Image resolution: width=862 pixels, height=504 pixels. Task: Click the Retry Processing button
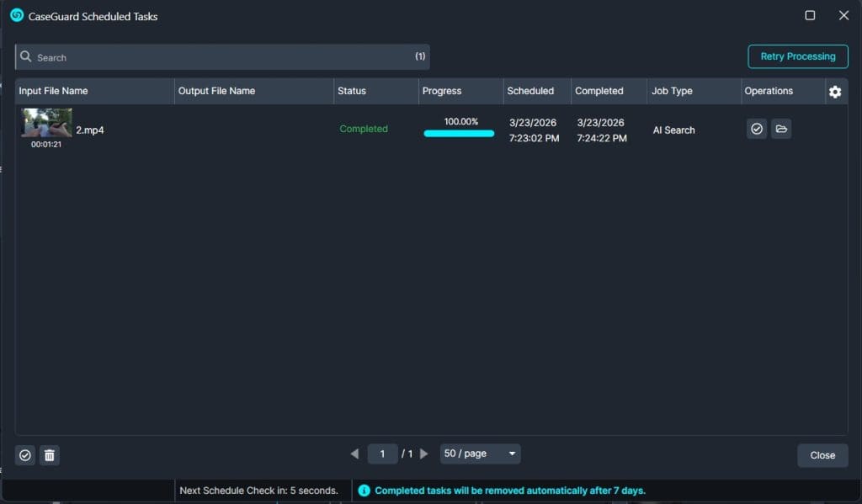tap(797, 56)
